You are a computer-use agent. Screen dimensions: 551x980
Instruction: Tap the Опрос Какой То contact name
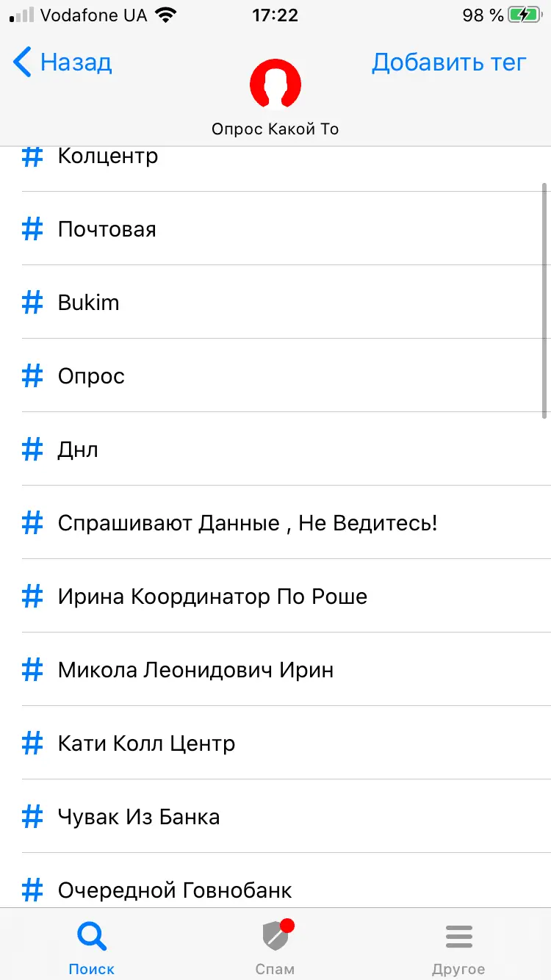click(275, 129)
